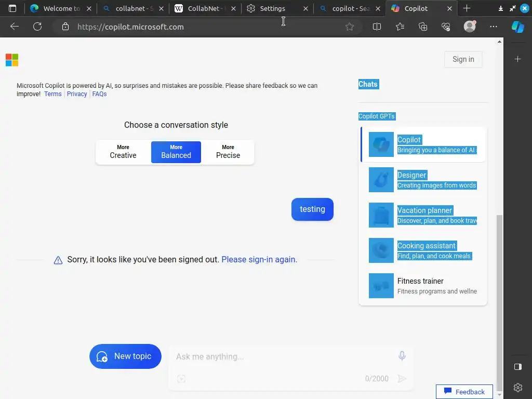The height and width of the screenshot is (399, 532).
Task: Toggle sidebar layout icon near bottom
Action: 518,366
